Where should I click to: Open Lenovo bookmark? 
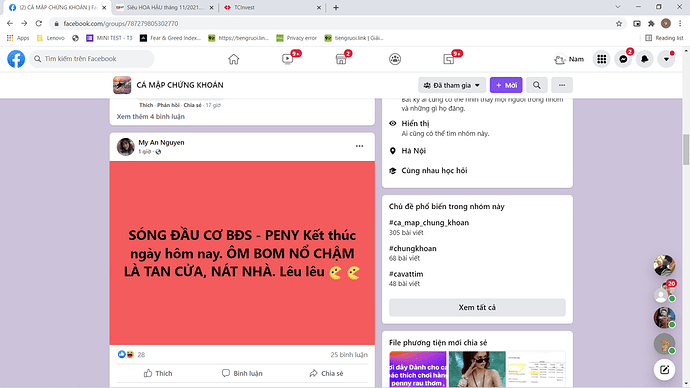coord(51,38)
